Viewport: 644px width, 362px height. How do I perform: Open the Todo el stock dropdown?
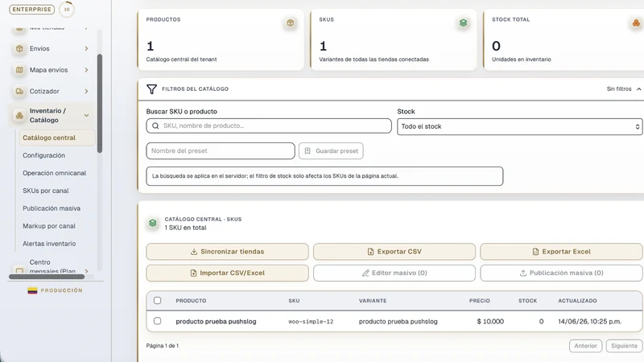click(519, 126)
